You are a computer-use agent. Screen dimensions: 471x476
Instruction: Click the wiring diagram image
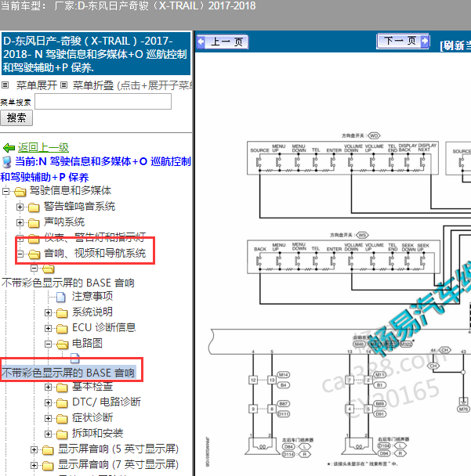tap(339, 299)
